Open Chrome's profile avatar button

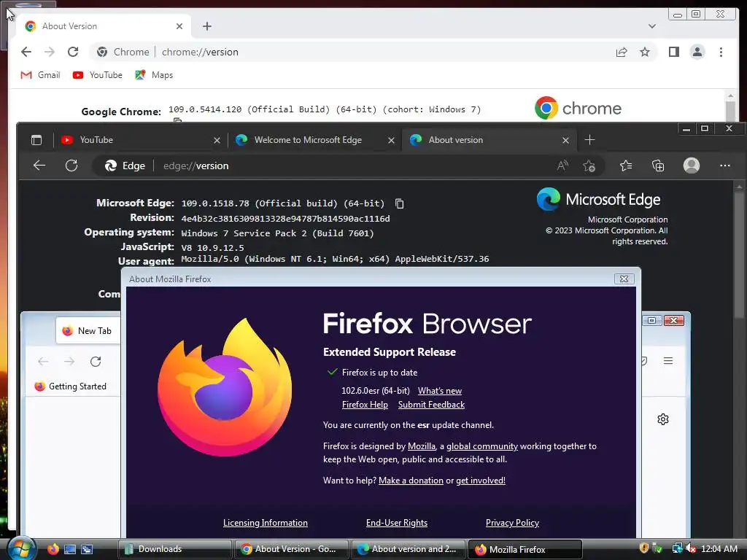[x=697, y=52]
